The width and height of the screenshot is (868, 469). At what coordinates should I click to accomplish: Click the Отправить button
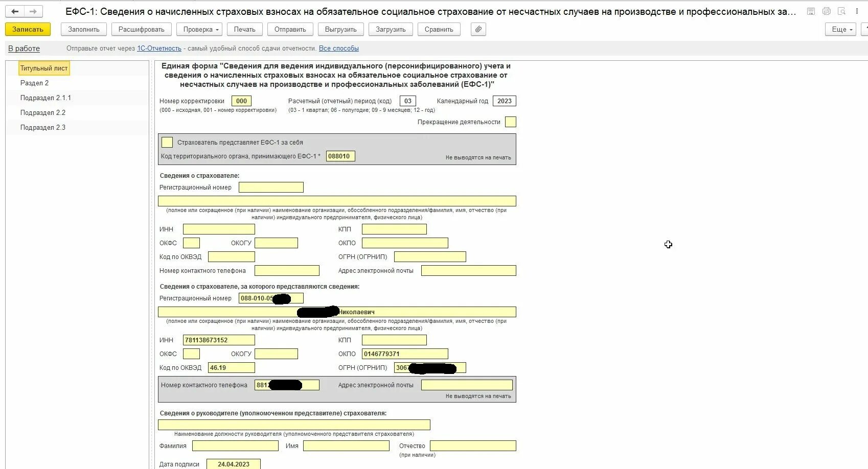[x=290, y=30]
